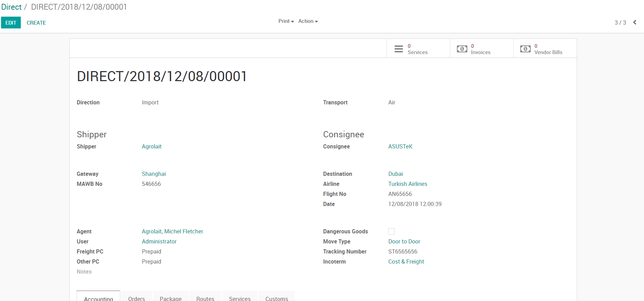Select the Routes tab
This screenshot has width=644, height=301.
click(x=205, y=298)
